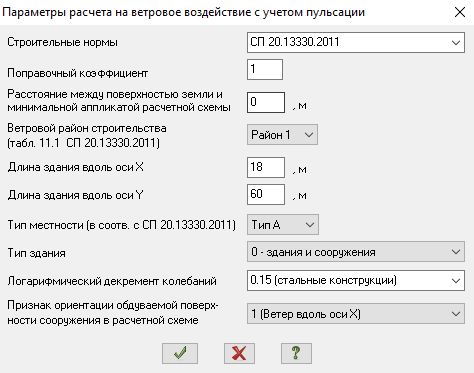Open the Тип местности Тип А dropdown
The width and height of the screenshot is (474, 373).
pyautogui.click(x=283, y=225)
